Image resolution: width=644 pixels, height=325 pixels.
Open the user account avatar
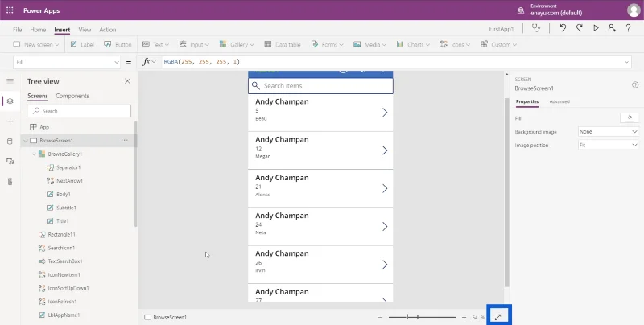[x=634, y=10]
